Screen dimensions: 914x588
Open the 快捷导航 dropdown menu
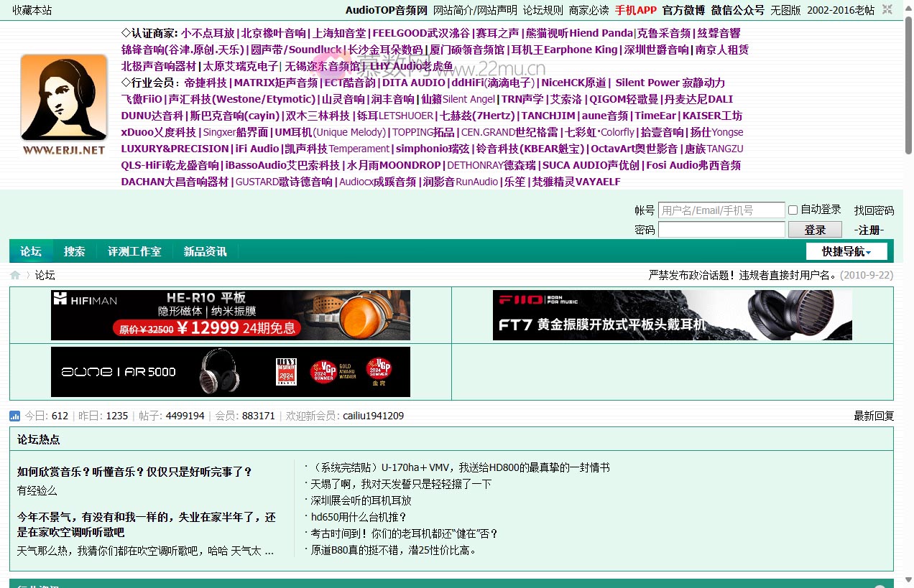[x=846, y=251]
